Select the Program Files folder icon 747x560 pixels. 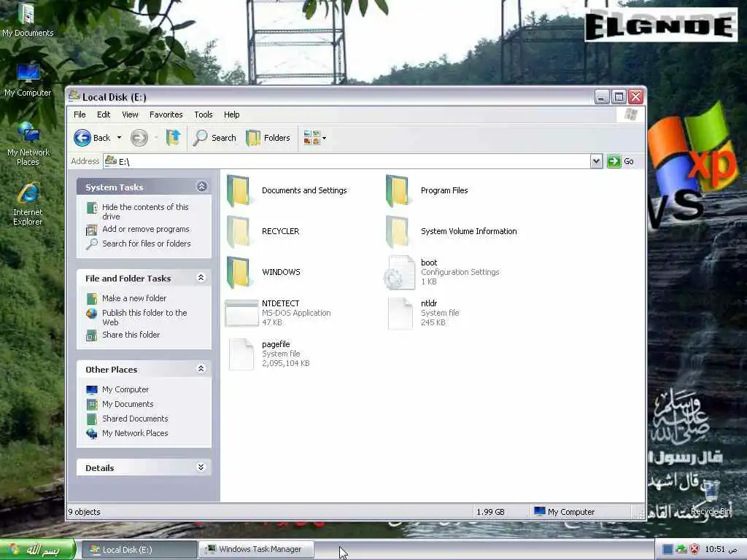(398, 190)
